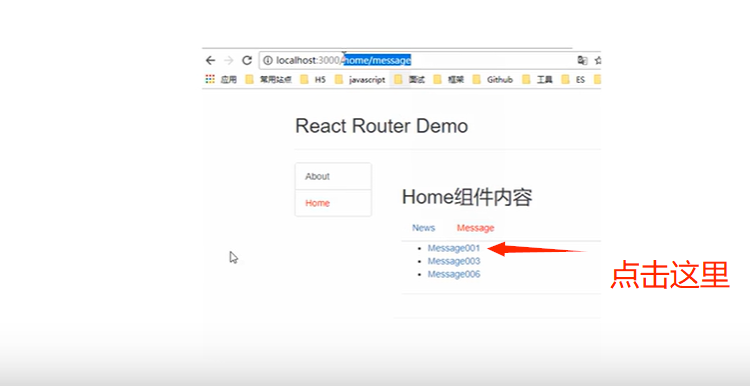Image resolution: width=750 pixels, height=386 pixels.
Task: Open the 面试 bookmark folder
Action: pyautogui.click(x=409, y=80)
